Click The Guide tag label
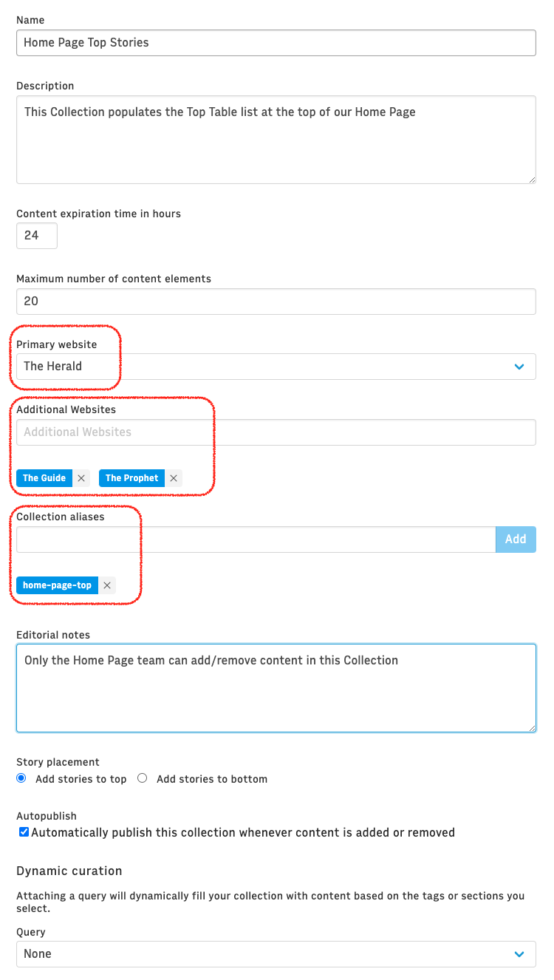Image resolution: width=554 pixels, height=980 pixels. click(44, 478)
